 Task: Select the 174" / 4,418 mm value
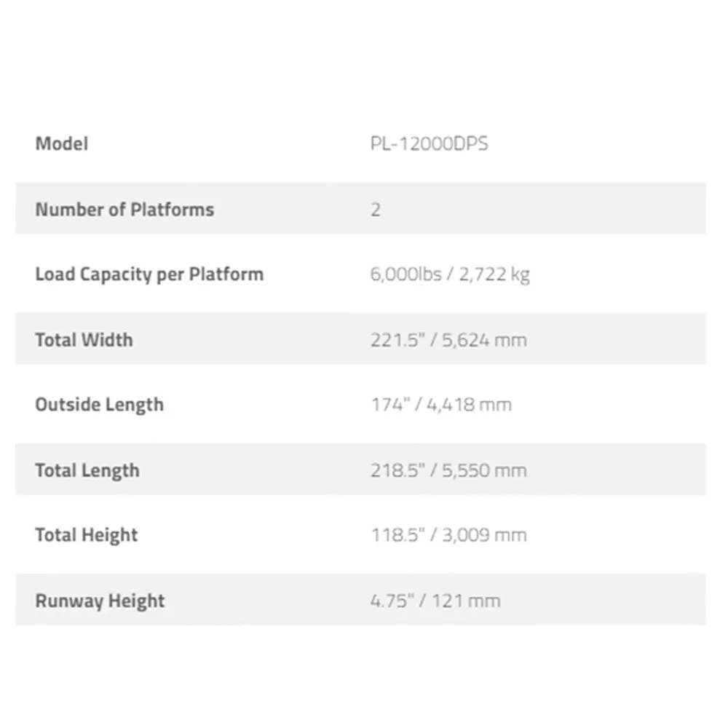(x=441, y=404)
